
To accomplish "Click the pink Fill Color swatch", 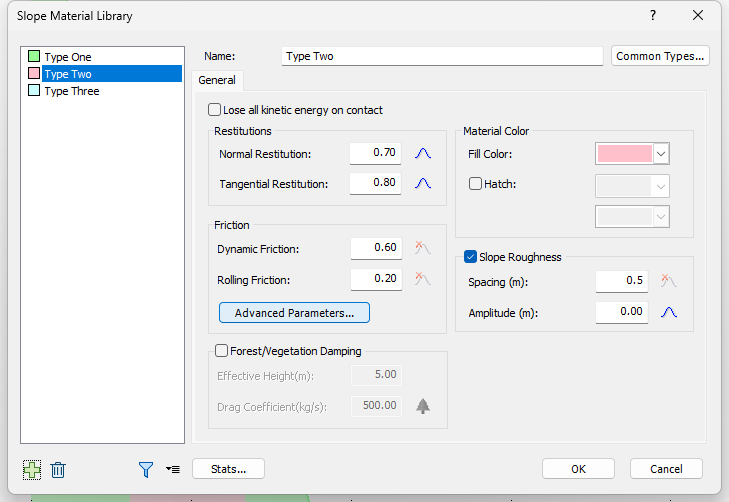I will (624, 154).
